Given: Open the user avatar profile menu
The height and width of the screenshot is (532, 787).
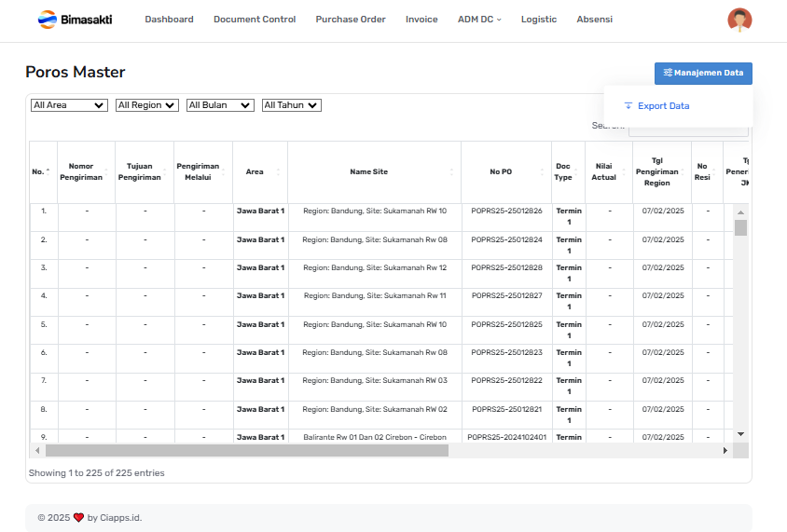Looking at the screenshot, I should click(x=739, y=20).
